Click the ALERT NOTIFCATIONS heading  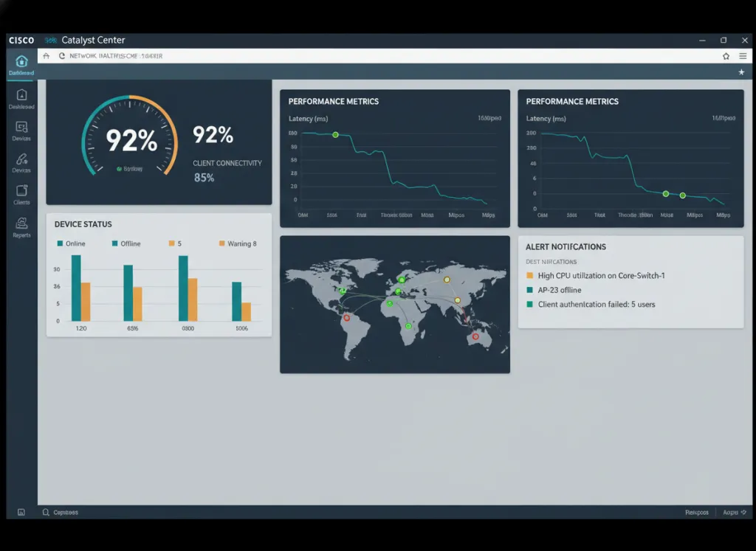coord(566,246)
